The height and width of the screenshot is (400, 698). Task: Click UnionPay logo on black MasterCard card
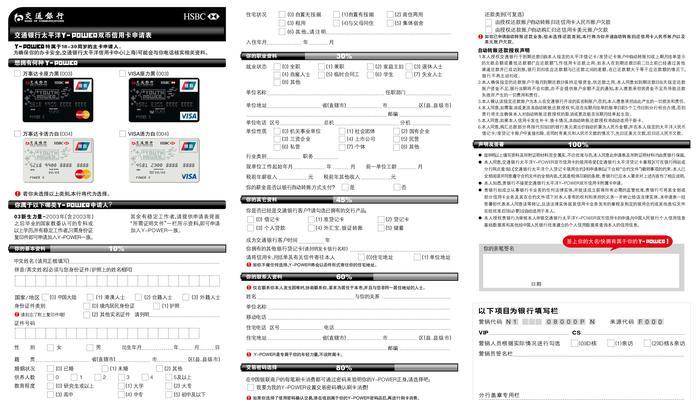tap(83, 86)
